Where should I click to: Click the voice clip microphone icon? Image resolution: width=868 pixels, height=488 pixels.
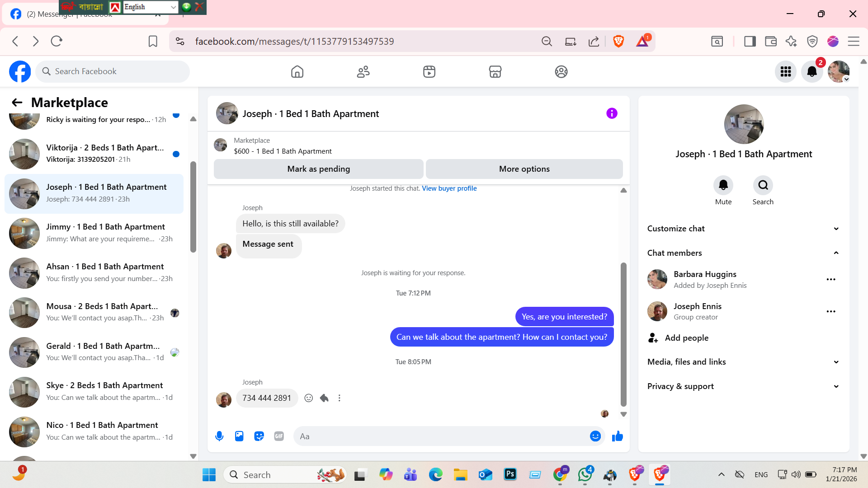click(x=219, y=436)
